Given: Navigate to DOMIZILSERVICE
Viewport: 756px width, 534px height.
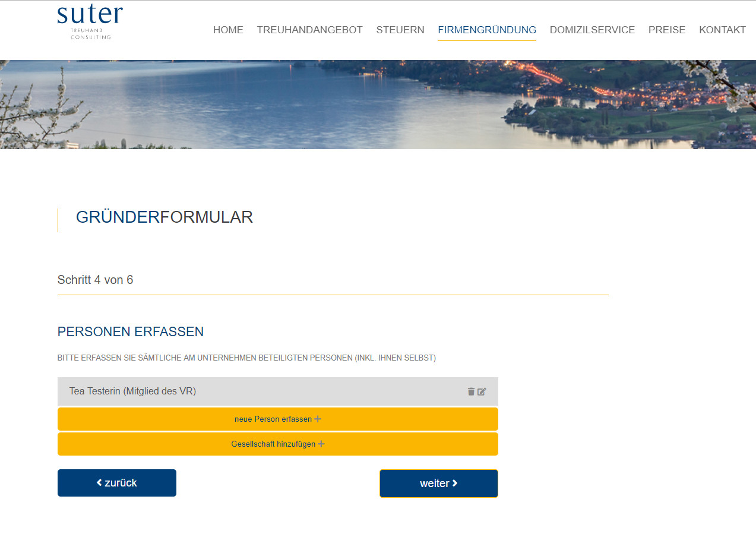Looking at the screenshot, I should [x=592, y=30].
